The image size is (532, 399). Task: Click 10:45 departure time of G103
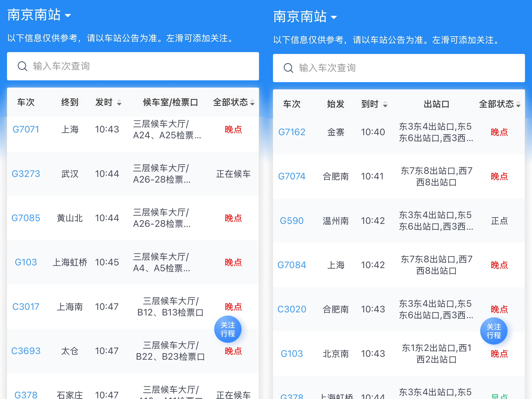click(107, 262)
